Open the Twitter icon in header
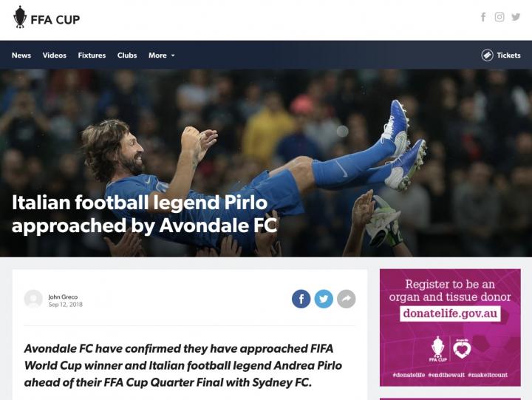Image resolution: width=532 pixels, height=400 pixels. click(x=516, y=17)
